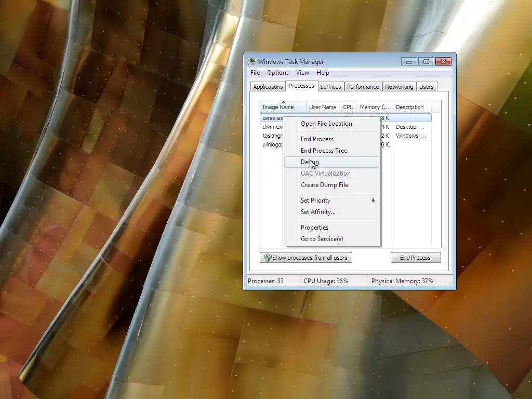Click Physical Memory: 37% status entry
Viewport: 532px width, 399px height.
pos(402,281)
